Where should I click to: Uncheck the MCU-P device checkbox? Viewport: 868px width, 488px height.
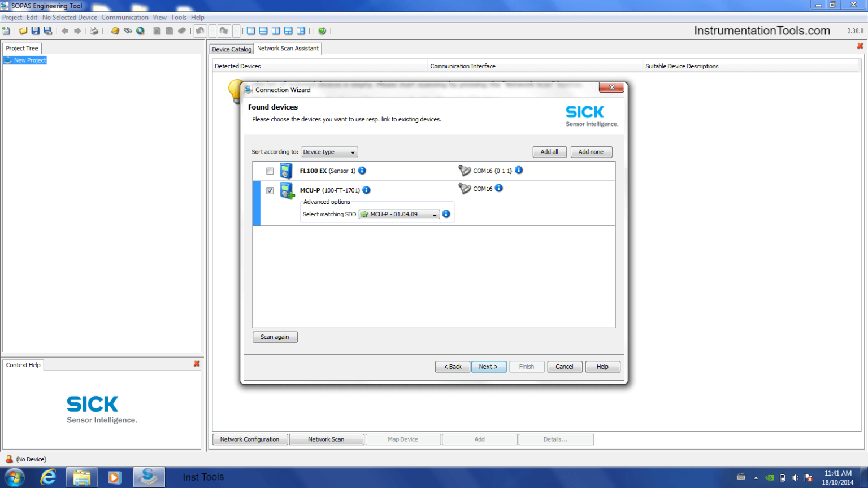tap(270, 190)
